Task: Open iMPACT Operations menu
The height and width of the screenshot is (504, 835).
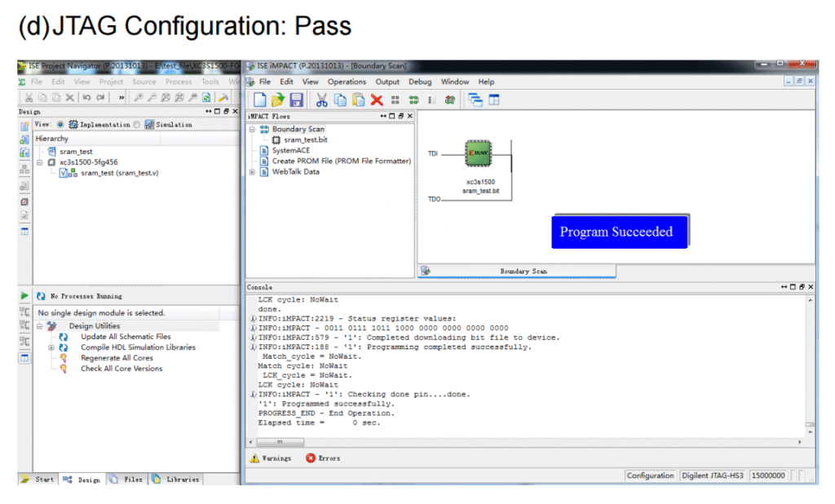Action: click(x=347, y=82)
